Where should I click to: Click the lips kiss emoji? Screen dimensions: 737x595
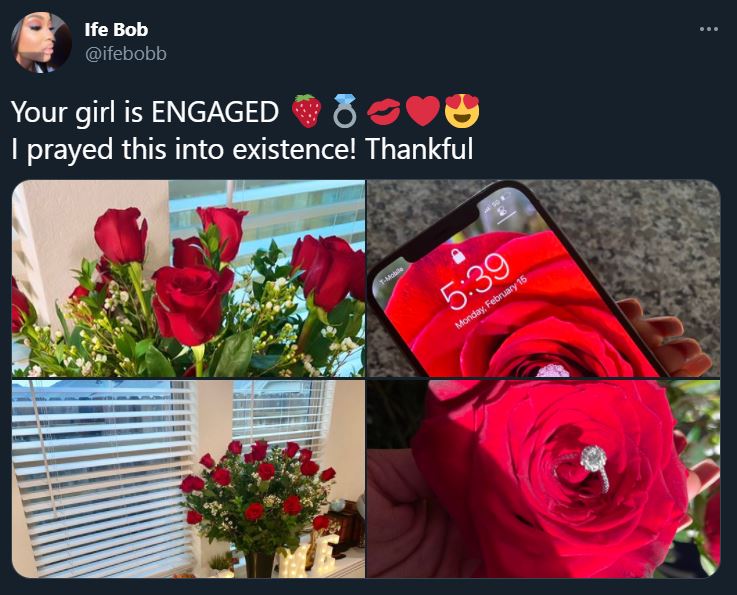coord(384,113)
